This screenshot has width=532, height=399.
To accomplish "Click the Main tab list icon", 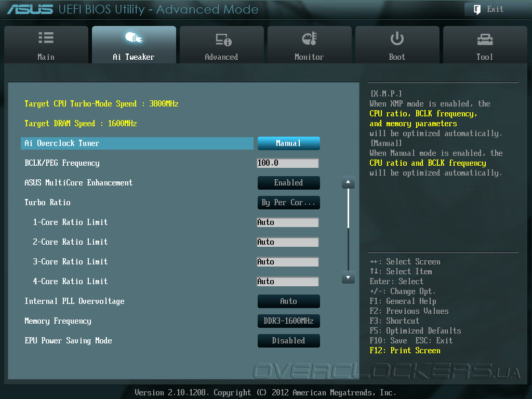I will (46, 37).
